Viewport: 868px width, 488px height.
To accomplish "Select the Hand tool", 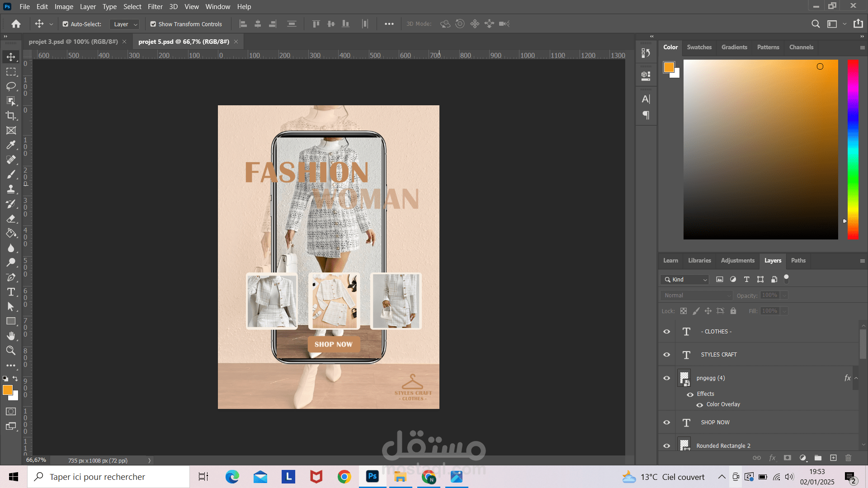I will (11, 336).
